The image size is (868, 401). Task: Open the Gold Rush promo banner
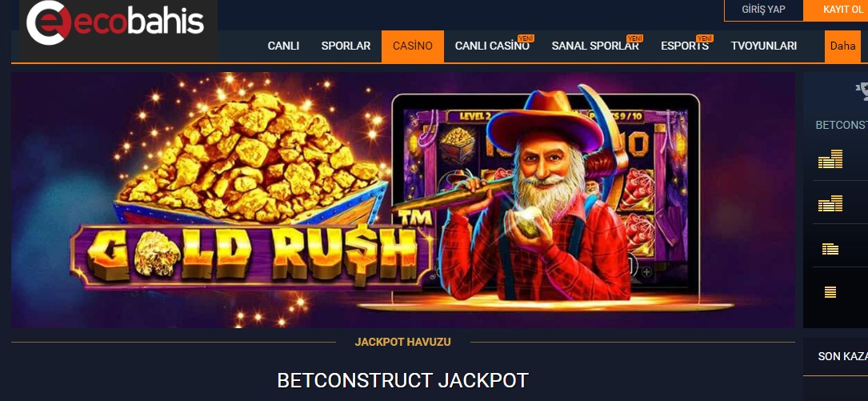point(403,200)
